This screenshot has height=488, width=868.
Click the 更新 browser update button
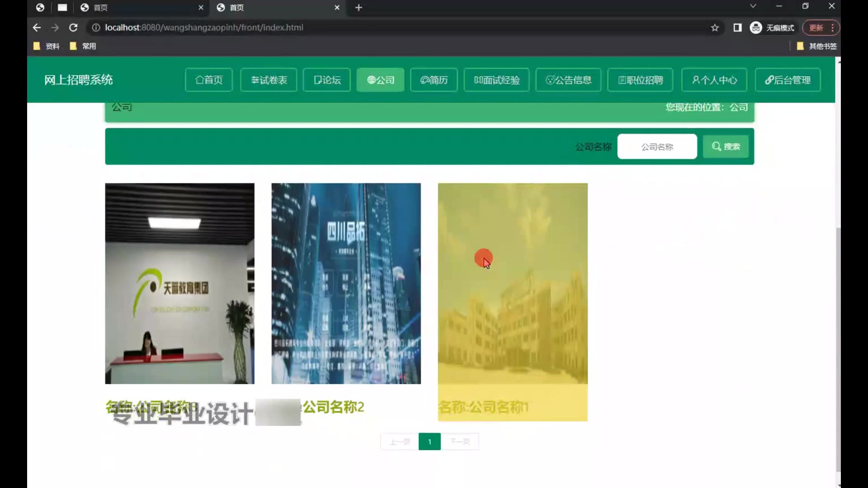[x=816, y=28]
